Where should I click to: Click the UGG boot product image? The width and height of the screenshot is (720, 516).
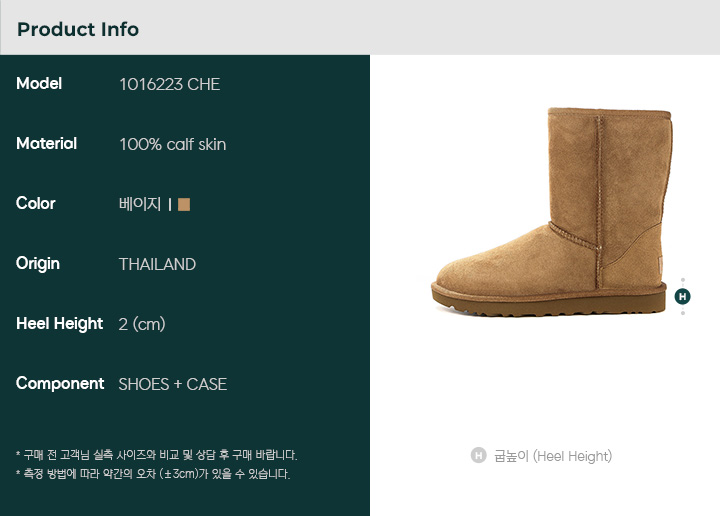(x=551, y=212)
